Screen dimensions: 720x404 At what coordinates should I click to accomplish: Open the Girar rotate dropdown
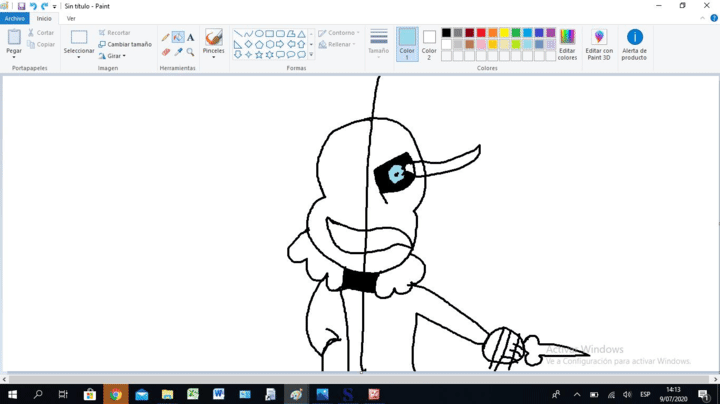(114, 56)
